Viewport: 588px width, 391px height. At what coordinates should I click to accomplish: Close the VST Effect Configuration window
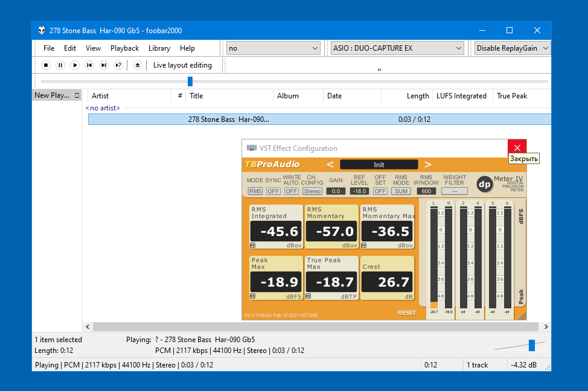pyautogui.click(x=517, y=148)
